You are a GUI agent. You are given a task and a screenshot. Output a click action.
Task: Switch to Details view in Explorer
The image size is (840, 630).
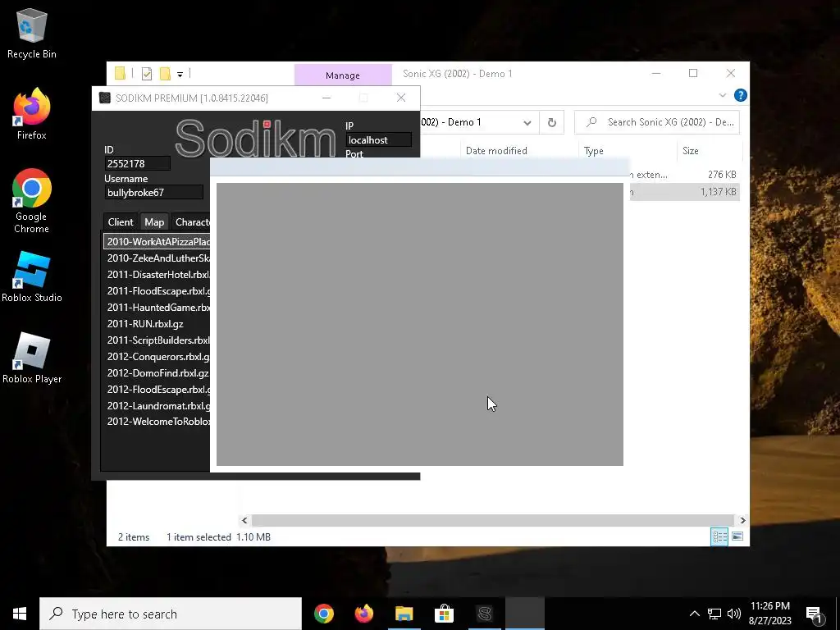[719, 536]
